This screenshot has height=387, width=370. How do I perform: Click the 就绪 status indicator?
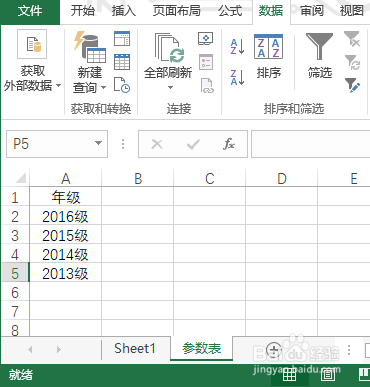point(21,375)
